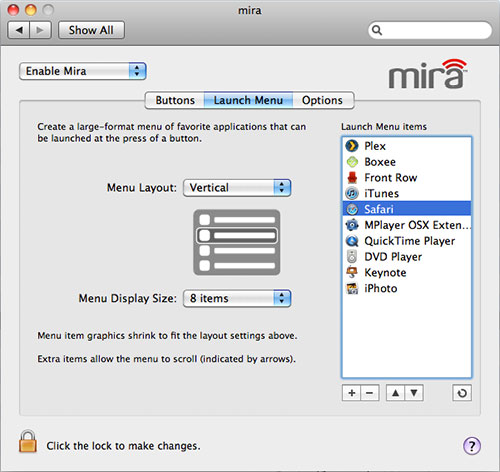Move selected item up with arrow

[x=395, y=393]
